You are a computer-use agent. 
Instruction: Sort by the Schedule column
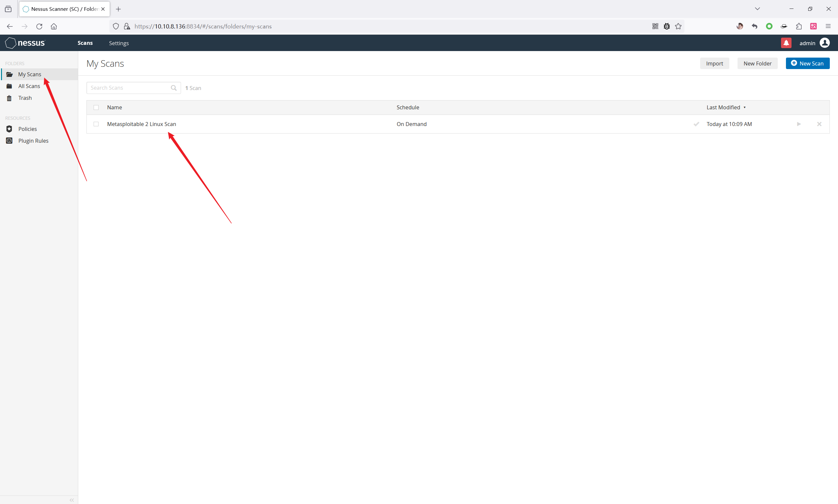(408, 108)
